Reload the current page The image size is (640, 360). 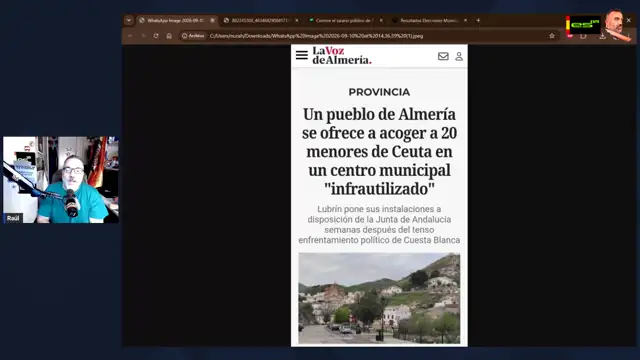(x=156, y=36)
